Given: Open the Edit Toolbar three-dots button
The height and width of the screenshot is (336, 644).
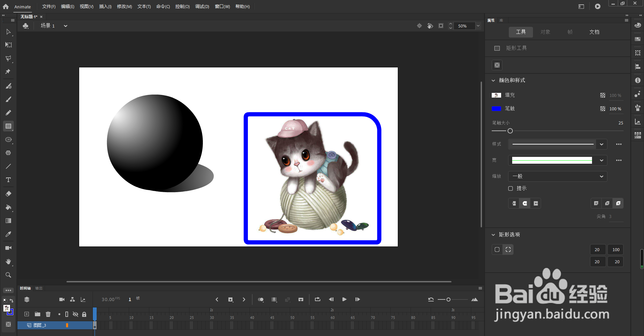Looking at the screenshot, I should point(8,290).
